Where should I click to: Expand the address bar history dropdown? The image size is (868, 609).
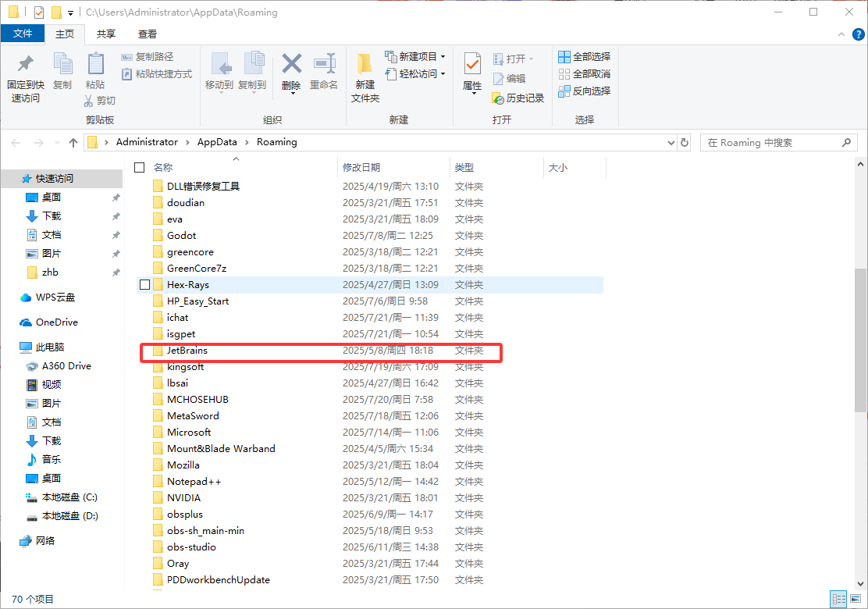671,142
